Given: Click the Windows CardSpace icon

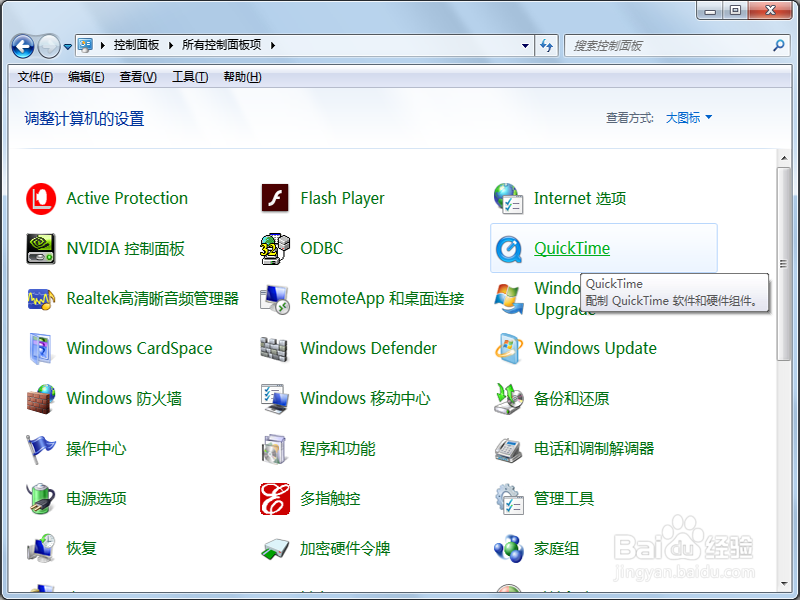Looking at the screenshot, I should [41, 348].
